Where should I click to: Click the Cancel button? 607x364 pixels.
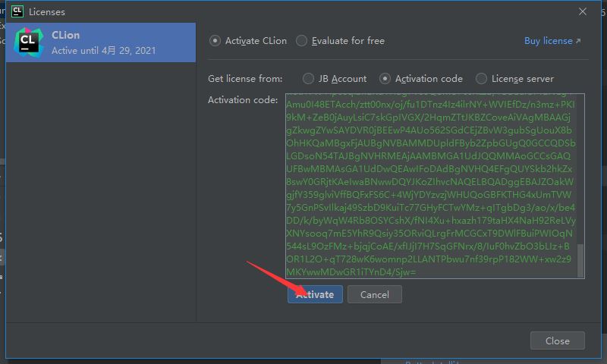[x=375, y=294]
